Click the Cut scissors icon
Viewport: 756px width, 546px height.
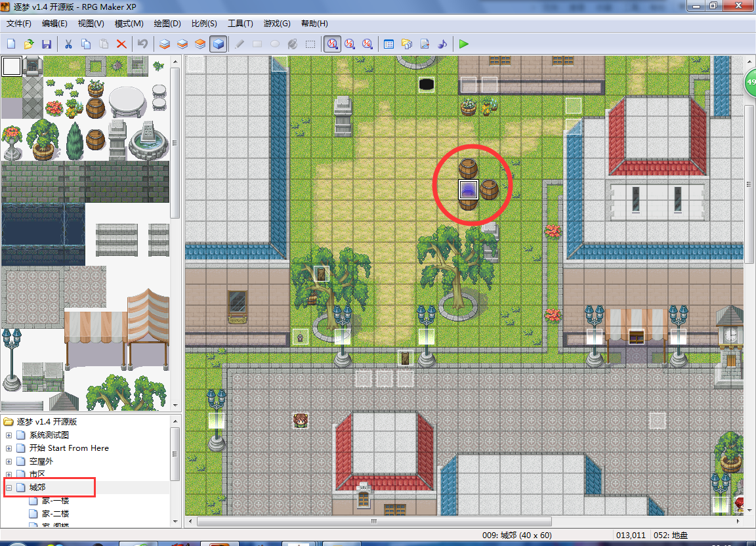[x=68, y=45]
